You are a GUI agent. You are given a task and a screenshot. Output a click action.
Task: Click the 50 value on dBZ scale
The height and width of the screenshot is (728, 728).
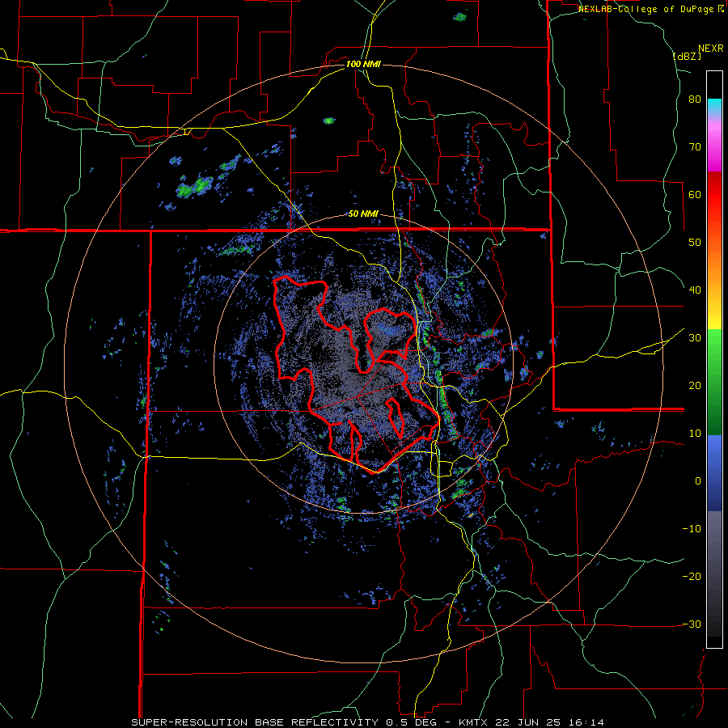[695, 243]
